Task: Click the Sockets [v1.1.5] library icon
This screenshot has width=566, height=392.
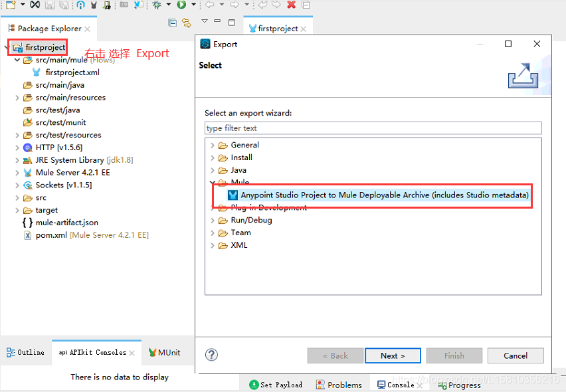Action: pos(28,185)
